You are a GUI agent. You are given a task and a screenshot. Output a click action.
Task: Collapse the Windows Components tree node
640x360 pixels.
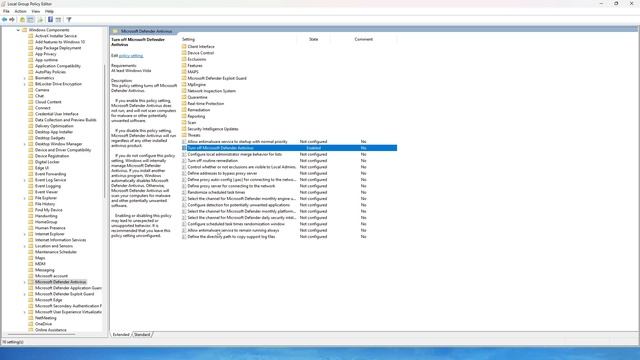(18, 30)
